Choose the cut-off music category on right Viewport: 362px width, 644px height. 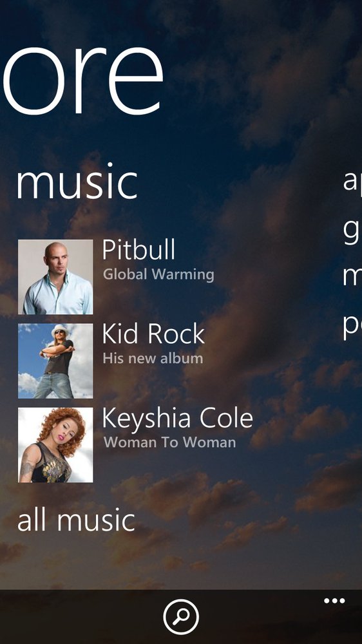tap(352, 276)
